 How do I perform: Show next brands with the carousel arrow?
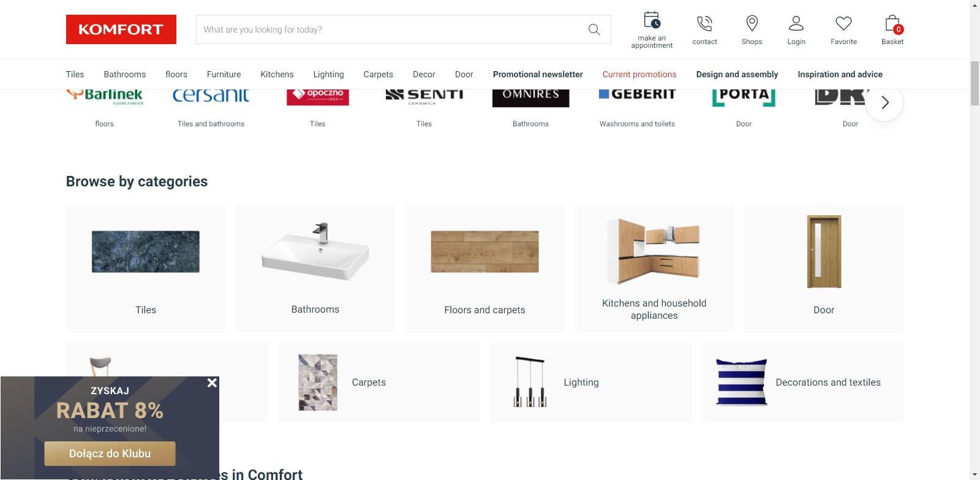point(884,102)
